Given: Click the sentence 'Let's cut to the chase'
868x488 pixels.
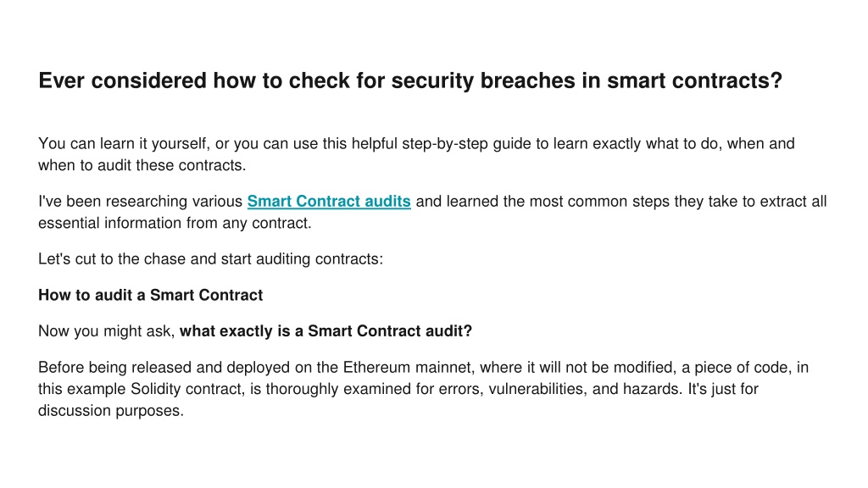Looking at the screenshot, I should point(210,259).
